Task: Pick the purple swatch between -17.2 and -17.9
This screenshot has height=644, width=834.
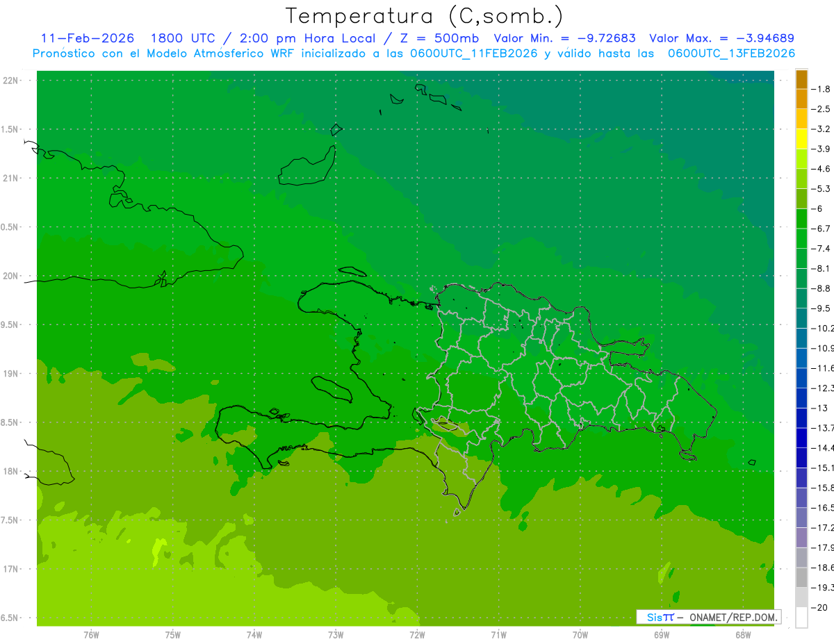Action: 801,538
